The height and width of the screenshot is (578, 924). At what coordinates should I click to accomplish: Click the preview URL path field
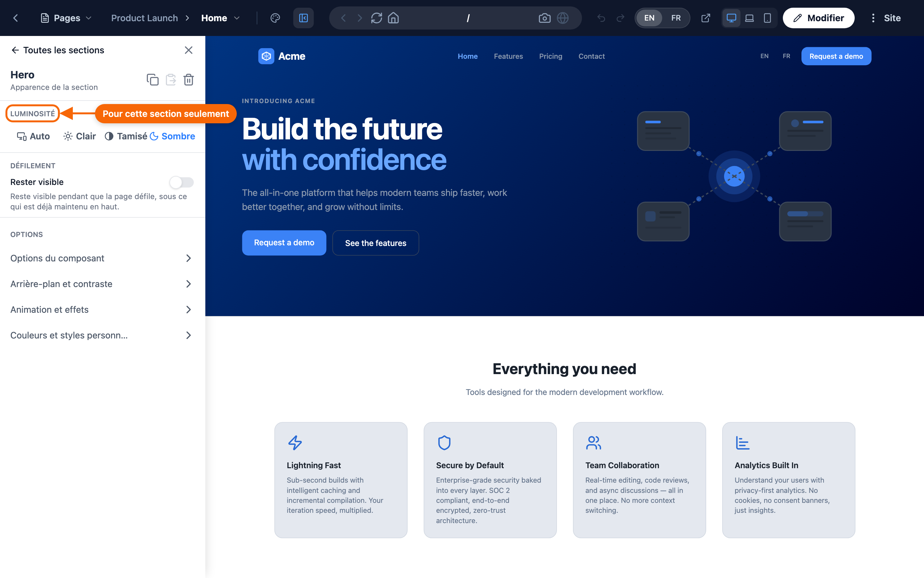(x=468, y=18)
